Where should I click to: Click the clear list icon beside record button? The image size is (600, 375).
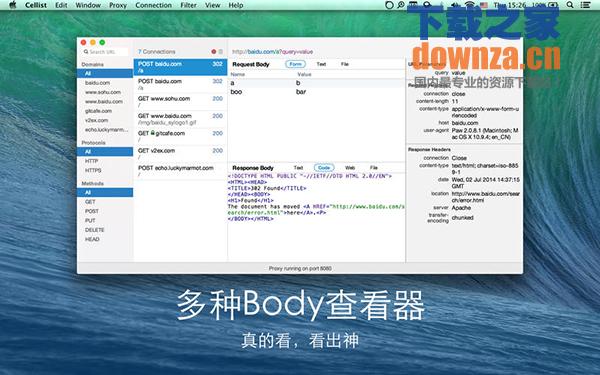(221, 52)
